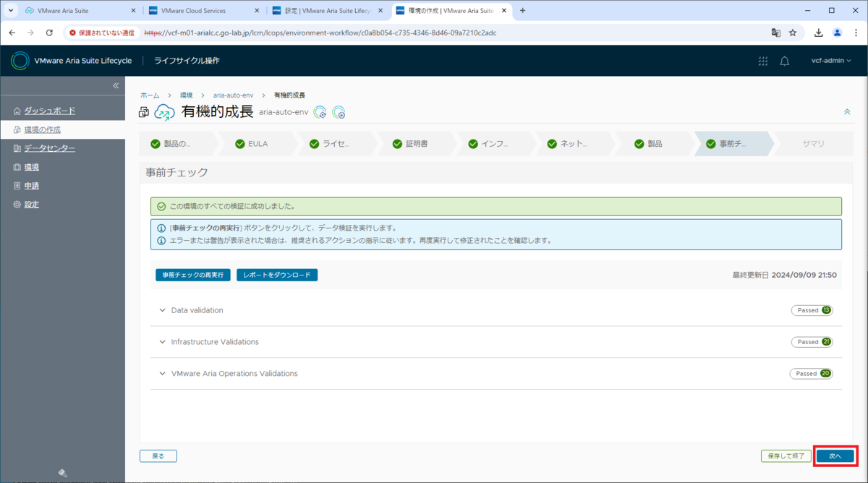
Task: Open browser downloads icon
Action: [x=819, y=33]
